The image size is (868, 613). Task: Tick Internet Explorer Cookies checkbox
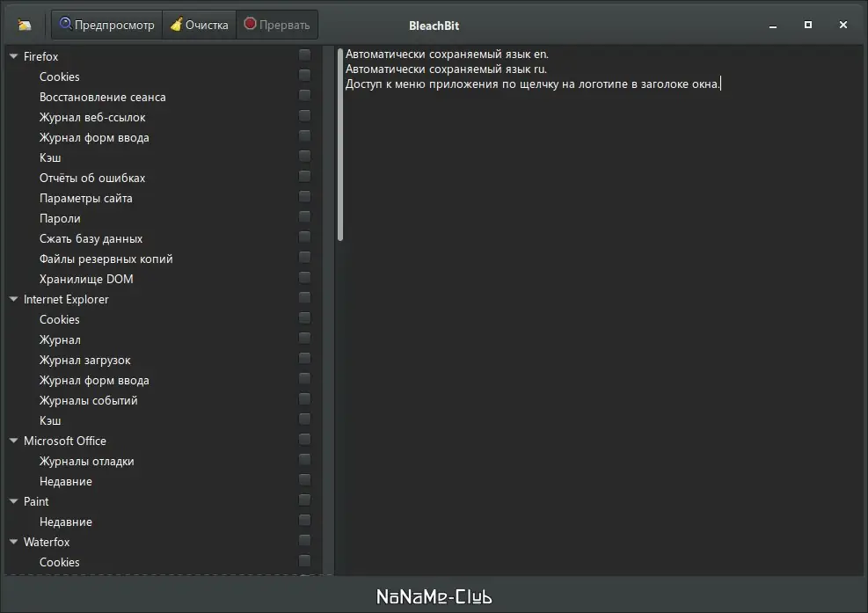pos(304,317)
